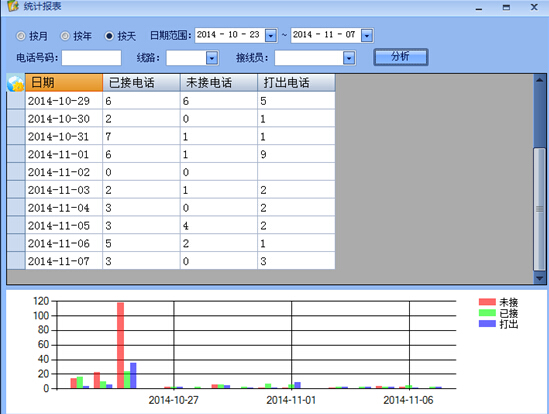
Task: Click the 分析 button
Action: point(401,57)
